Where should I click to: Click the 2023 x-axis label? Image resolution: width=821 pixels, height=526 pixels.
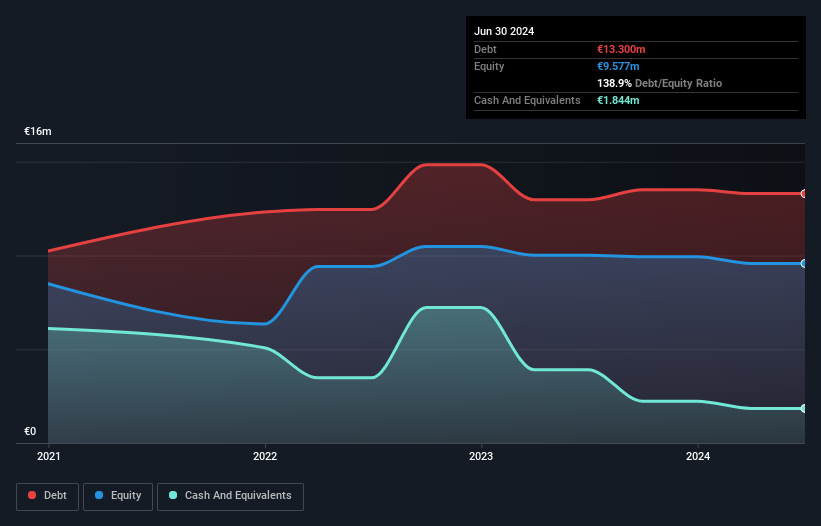tap(481, 456)
